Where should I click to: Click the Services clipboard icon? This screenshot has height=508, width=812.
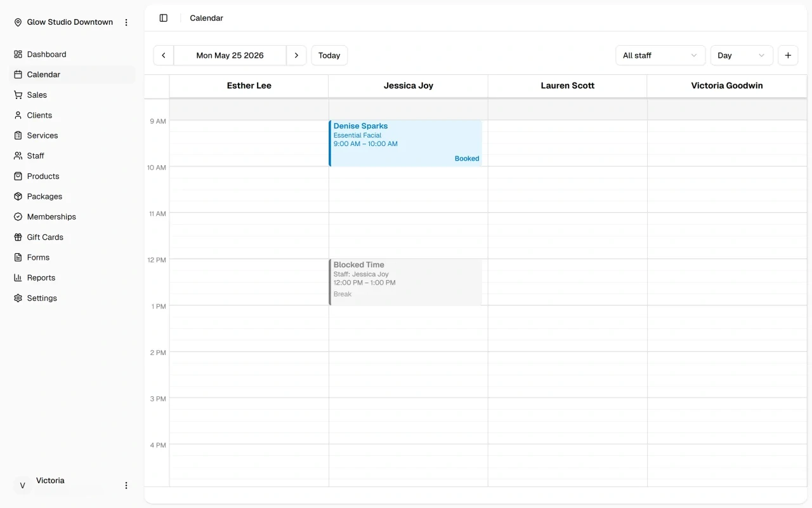click(x=18, y=136)
